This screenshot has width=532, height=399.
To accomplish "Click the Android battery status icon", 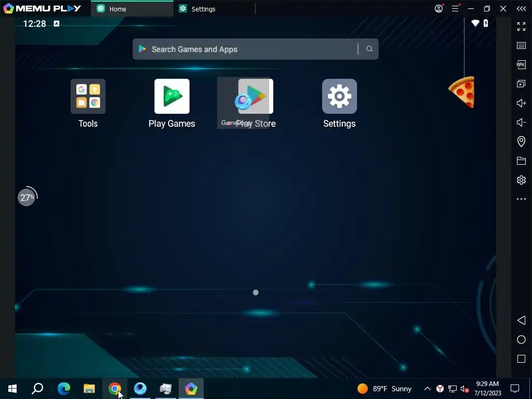I will click(486, 23).
